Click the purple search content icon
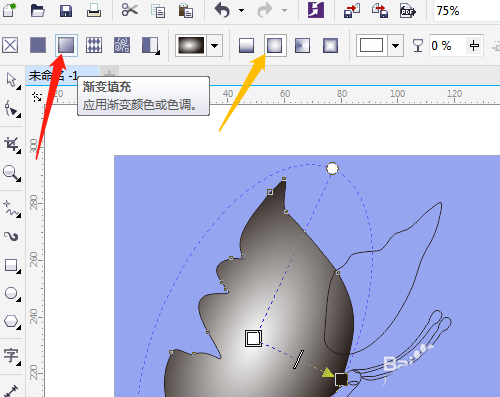Image resolution: width=500 pixels, height=397 pixels. click(x=316, y=10)
